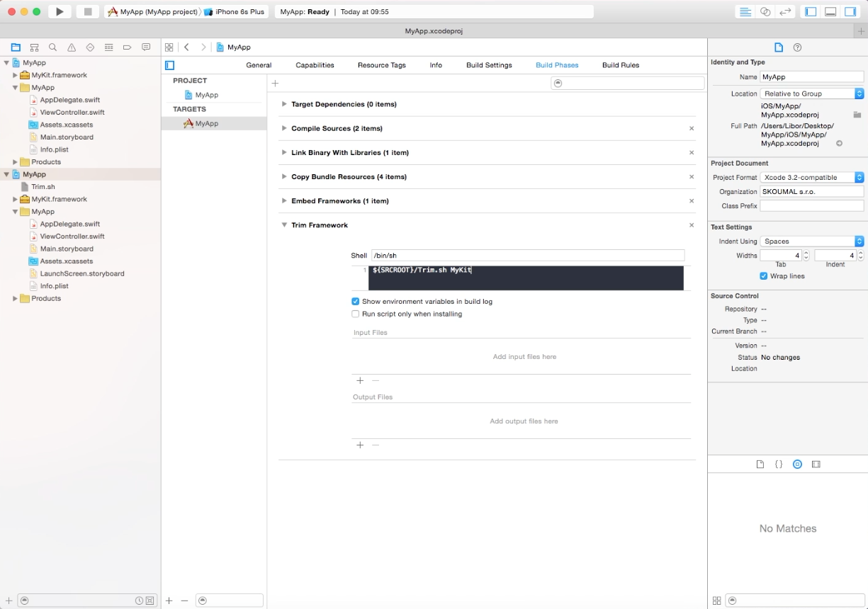Show the Assistant editor
The height and width of the screenshot is (609, 868).
pos(765,11)
